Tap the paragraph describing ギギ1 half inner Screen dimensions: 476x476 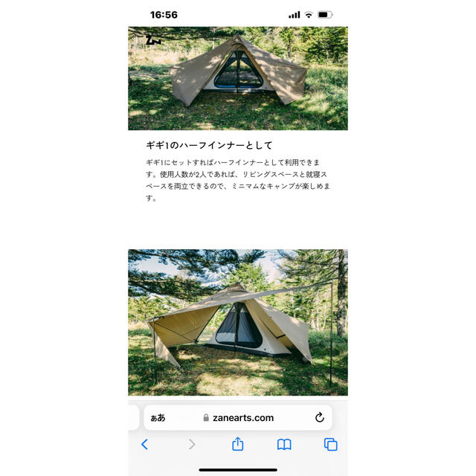tap(238, 180)
